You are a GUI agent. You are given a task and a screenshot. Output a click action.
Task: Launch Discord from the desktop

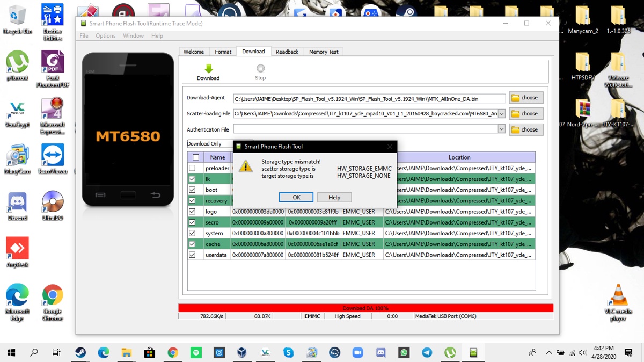click(x=17, y=206)
